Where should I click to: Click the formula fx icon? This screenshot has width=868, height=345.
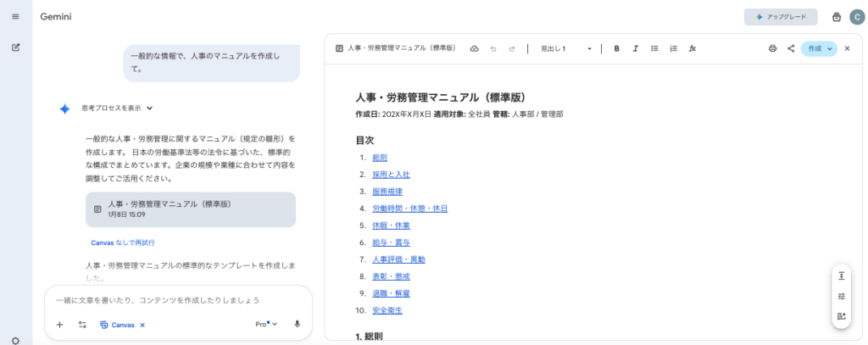(x=693, y=48)
